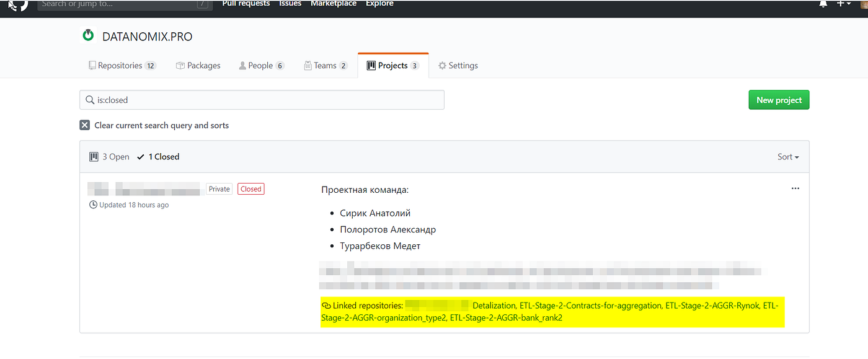Open the Sort dropdown
This screenshot has height=359, width=868.
pos(788,157)
